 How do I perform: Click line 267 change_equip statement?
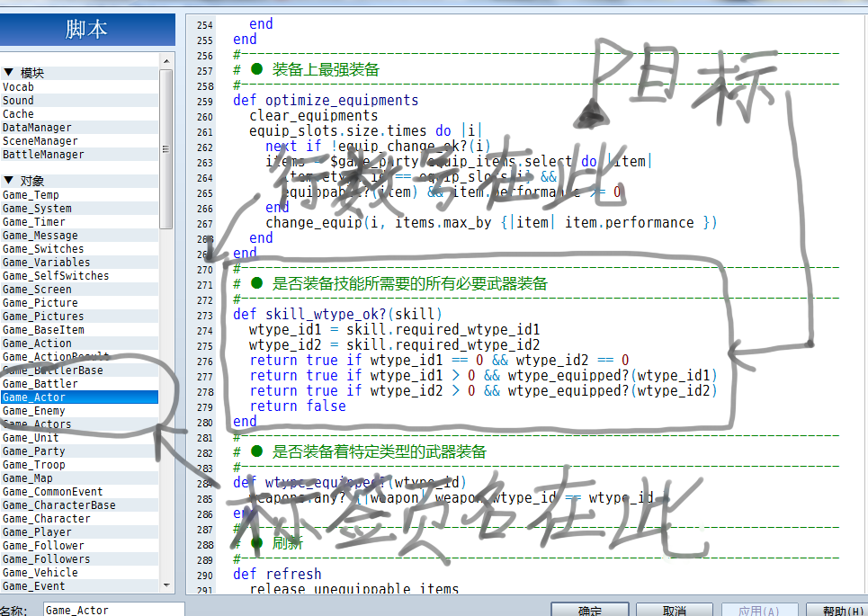(491, 222)
